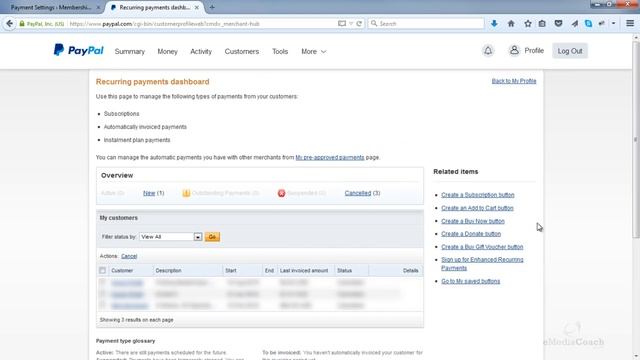Image resolution: width=640 pixels, height=360 pixels.
Task: Click the Details column header
Action: pyautogui.click(x=410, y=270)
